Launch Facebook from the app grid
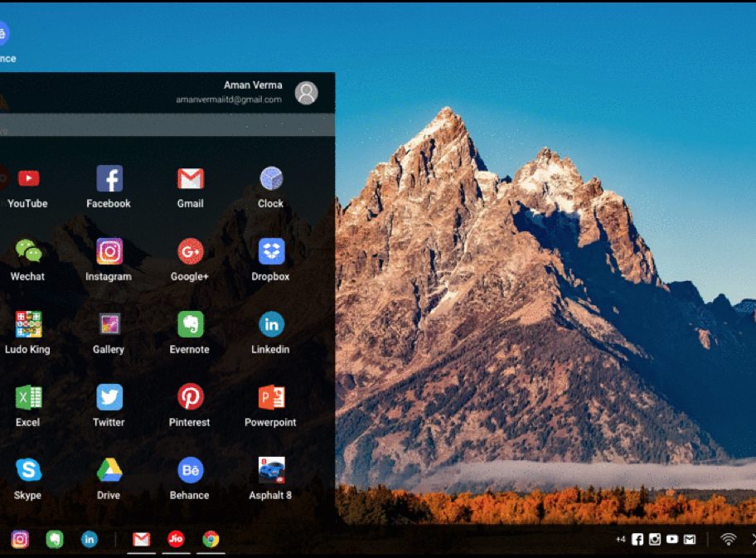Screen dimensions: 756x558 [x=109, y=179]
